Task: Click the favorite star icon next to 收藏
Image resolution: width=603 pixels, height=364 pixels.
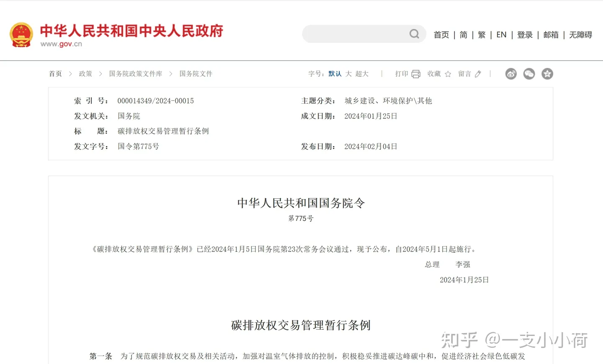Action: point(448,74)
